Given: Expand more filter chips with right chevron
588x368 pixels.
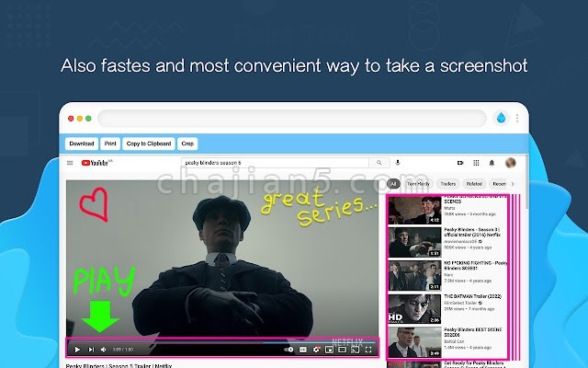Looking at the screenshot, I should click(513, 184).
